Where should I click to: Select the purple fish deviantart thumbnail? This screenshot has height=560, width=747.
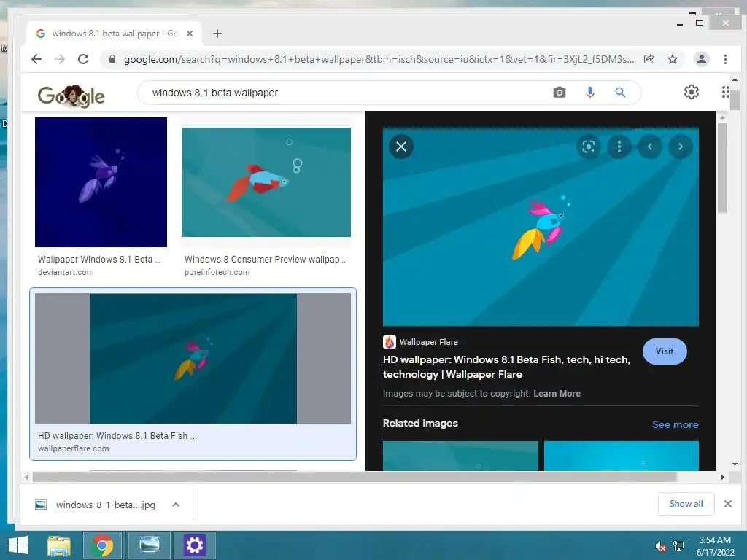tap(101, 182)
